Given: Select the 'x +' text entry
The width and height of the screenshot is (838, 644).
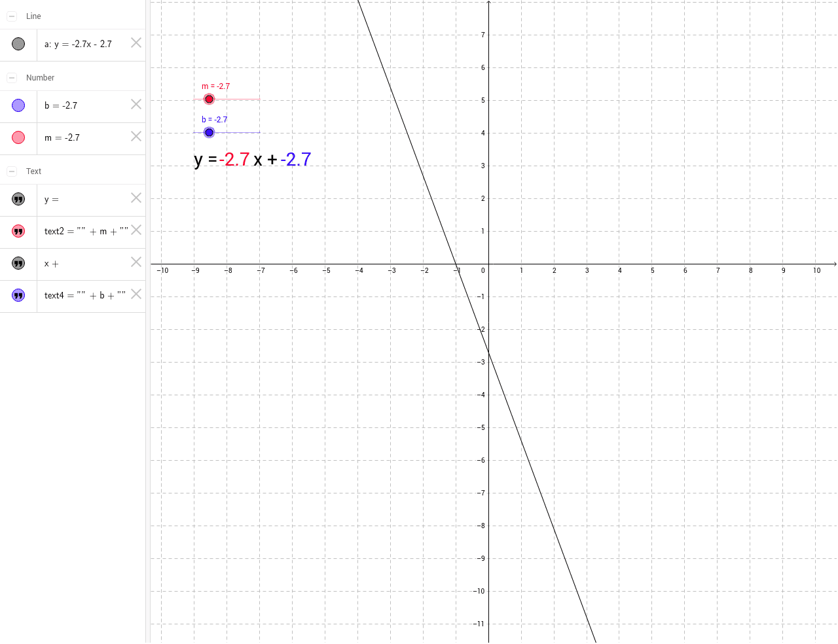Looking at the screenshot, I should click(52, 264).
